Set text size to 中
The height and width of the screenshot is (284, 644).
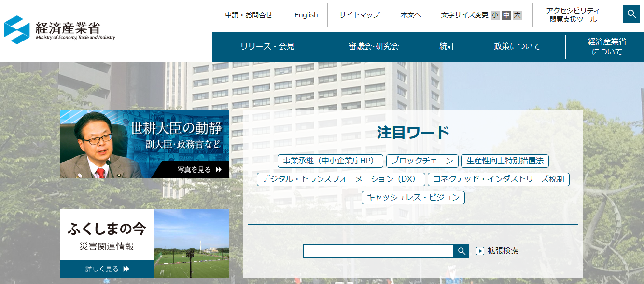point(506,15)
